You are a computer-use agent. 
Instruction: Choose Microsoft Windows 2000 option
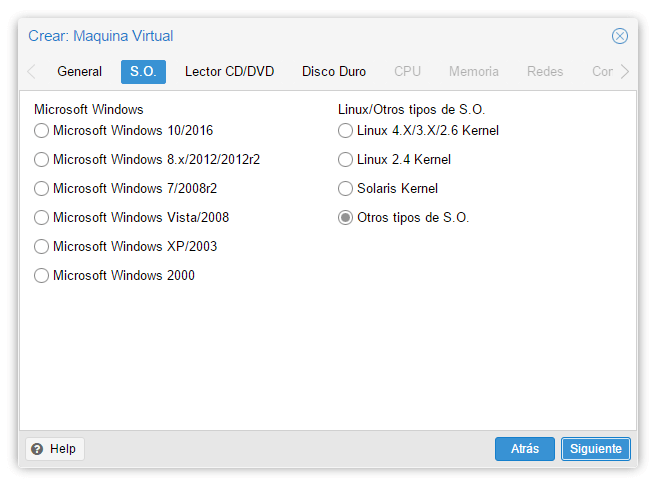click(41, 275)
